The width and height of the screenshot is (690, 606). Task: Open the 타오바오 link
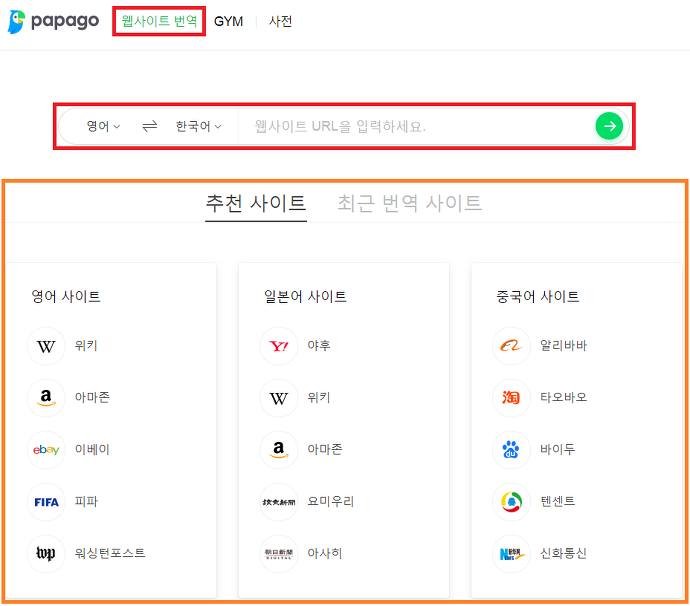[563, 397]
